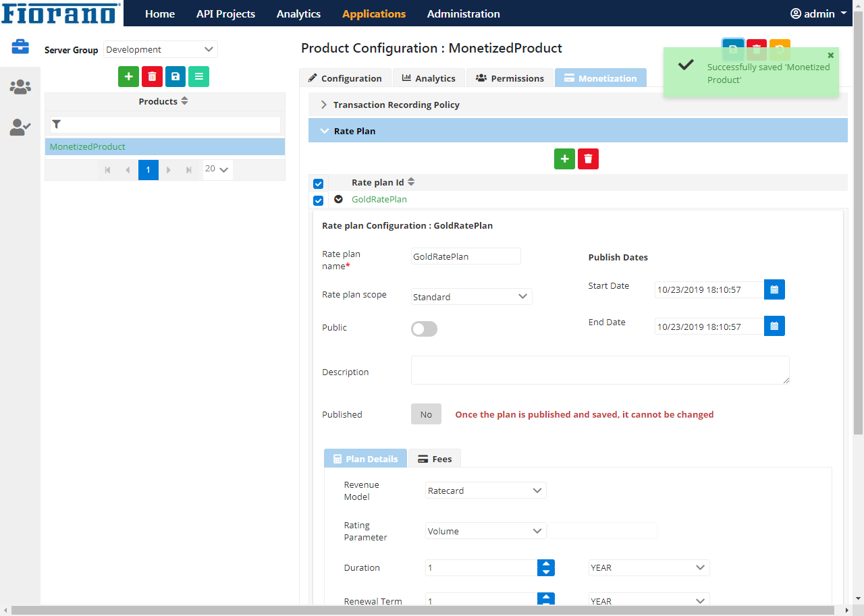
Task: Go to next page of products
Action: coord(169,170)
